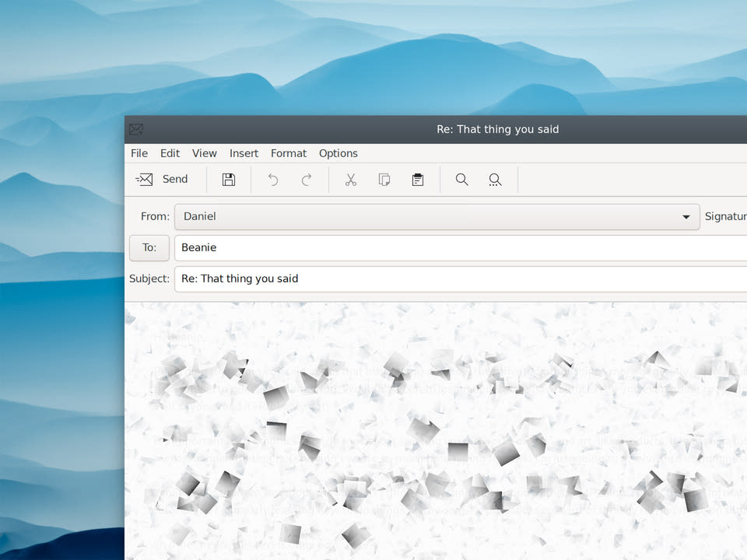Click the envelope icon in the title bar

pos(136,129)
